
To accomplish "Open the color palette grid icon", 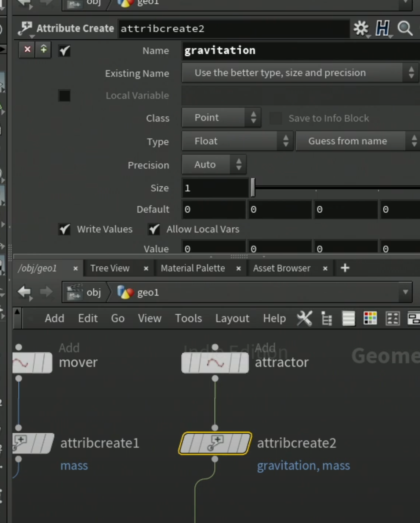I will tap(370, 318).
